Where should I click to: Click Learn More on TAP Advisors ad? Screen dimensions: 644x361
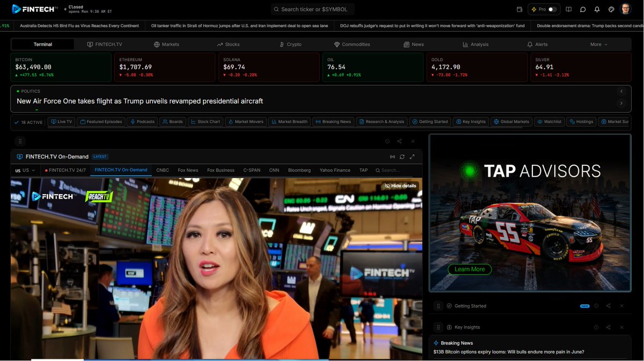470,269
